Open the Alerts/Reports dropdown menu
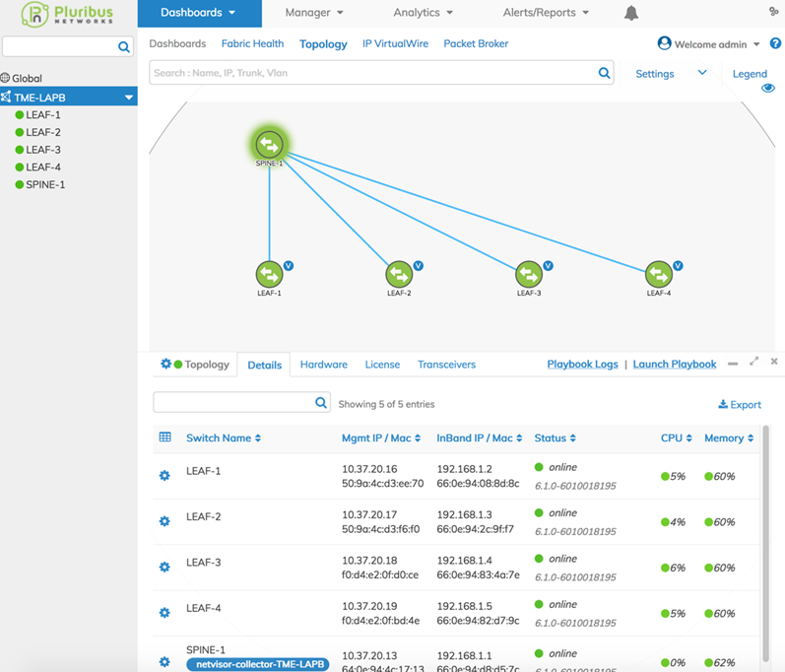Screen dimensions: 785x672 (546, 13)
